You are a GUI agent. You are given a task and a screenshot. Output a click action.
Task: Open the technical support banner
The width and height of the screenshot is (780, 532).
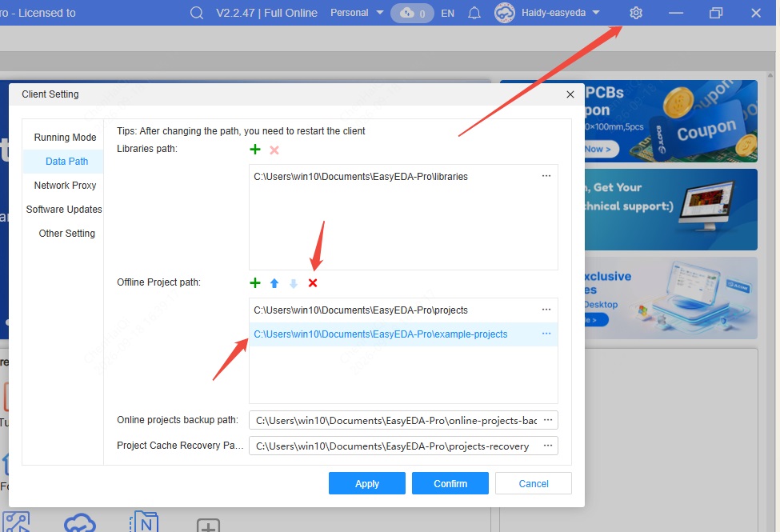[671, 210]
